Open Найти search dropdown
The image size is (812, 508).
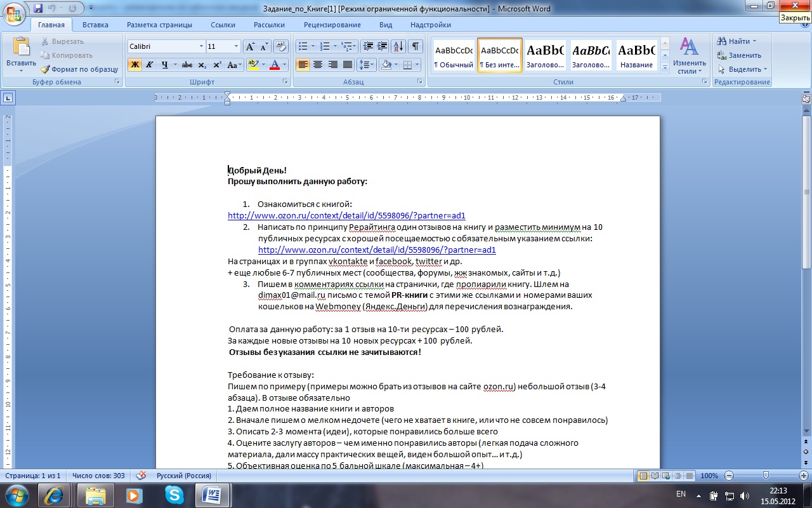tap(754, 41)
